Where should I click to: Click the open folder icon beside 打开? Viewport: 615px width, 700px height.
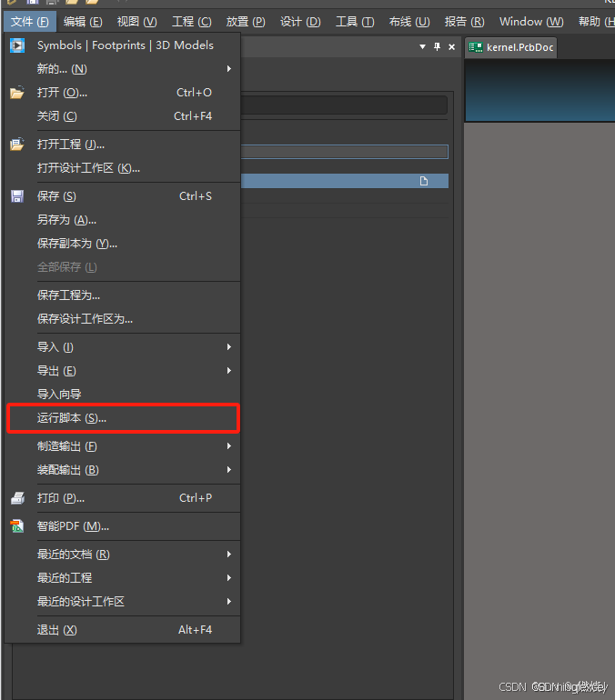click(x=17, y=93)
